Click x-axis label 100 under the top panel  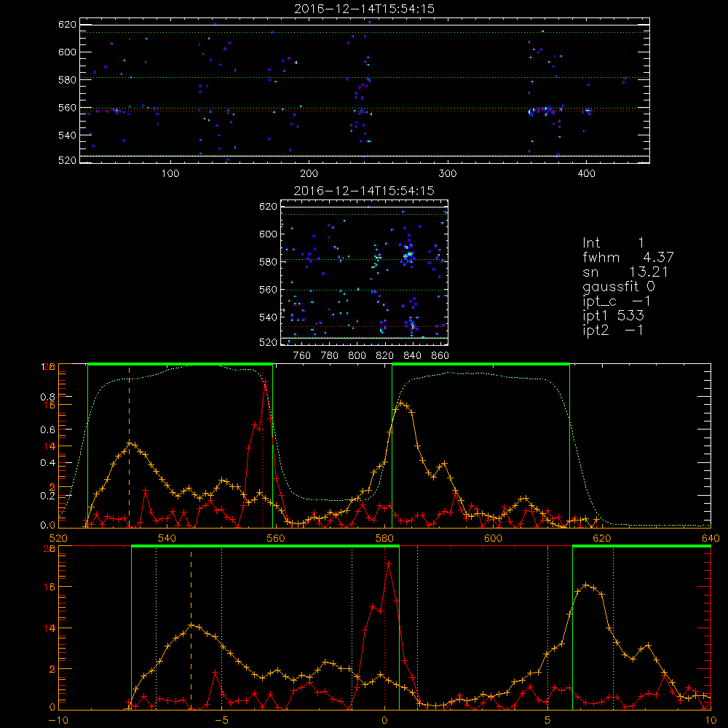click(x=170, y=174)
